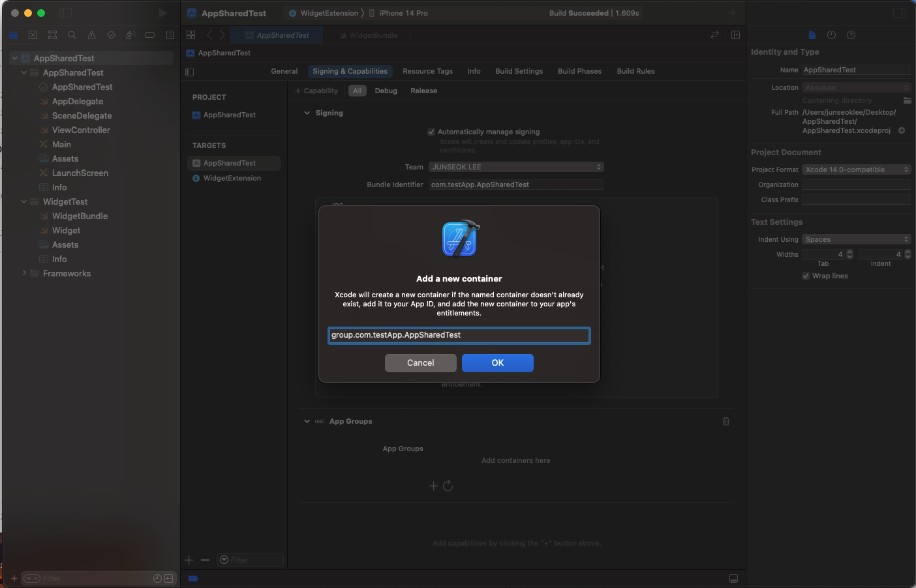Switch to the Build Settings tab
The width and height of the screenshot is (916, 588).
[x=519, y=71]
